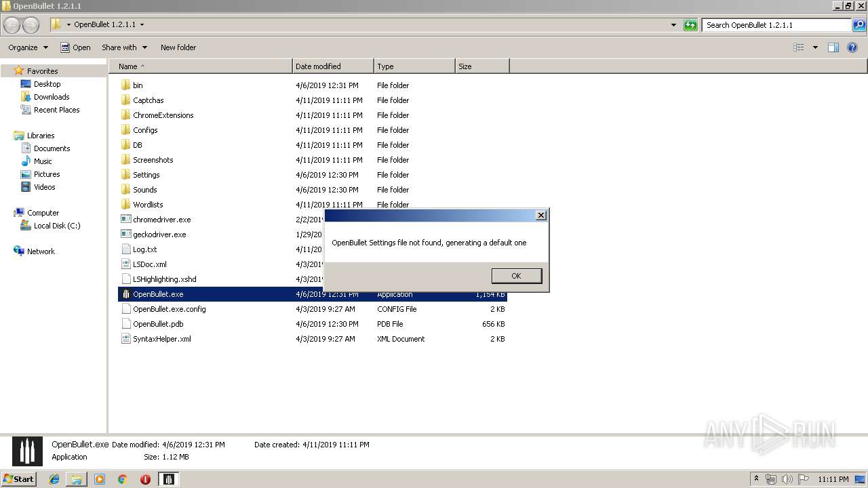Select Network in the navigation pane
The height and width of the screenshot is (488, 868).
coord(41,251)
